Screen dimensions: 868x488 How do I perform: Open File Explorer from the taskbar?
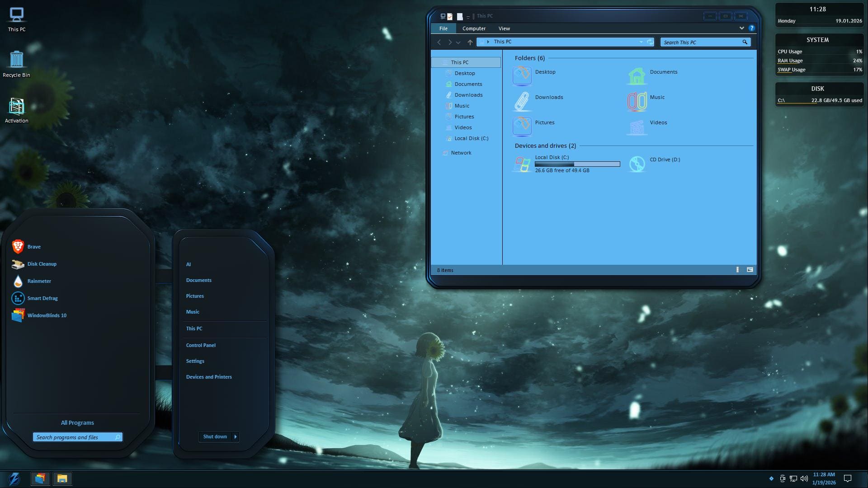tap(62, 479)
